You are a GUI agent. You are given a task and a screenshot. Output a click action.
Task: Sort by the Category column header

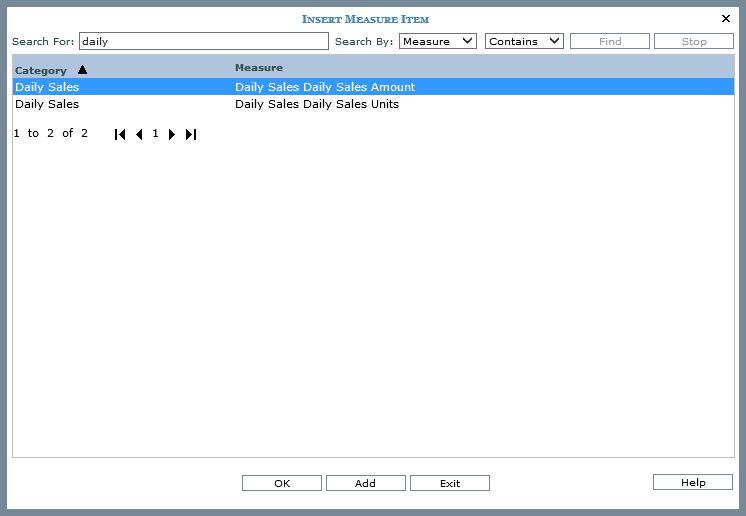point(41,71)
